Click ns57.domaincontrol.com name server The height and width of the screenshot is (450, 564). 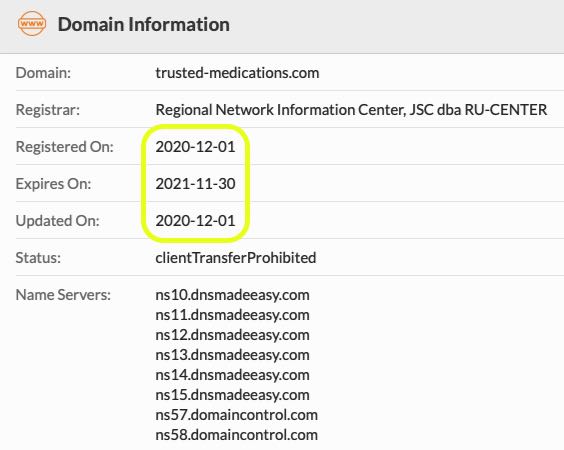click(236, 415)
